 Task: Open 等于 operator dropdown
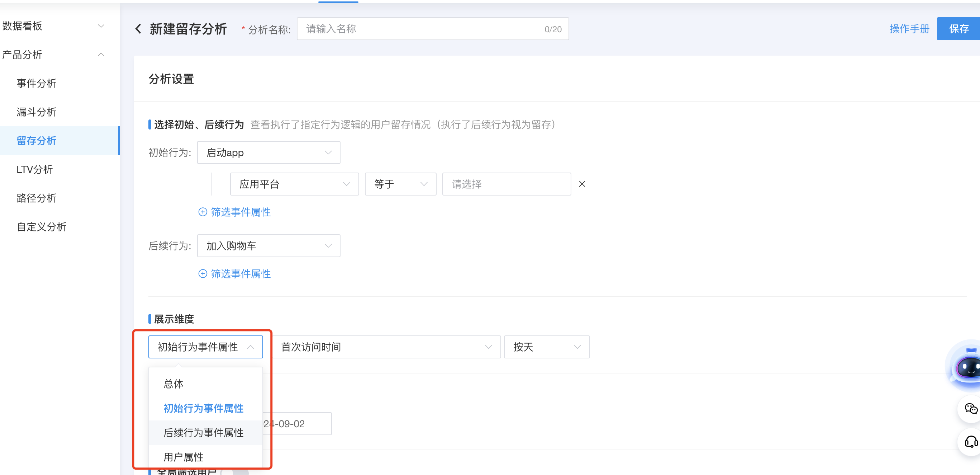(x=400, y=184)
